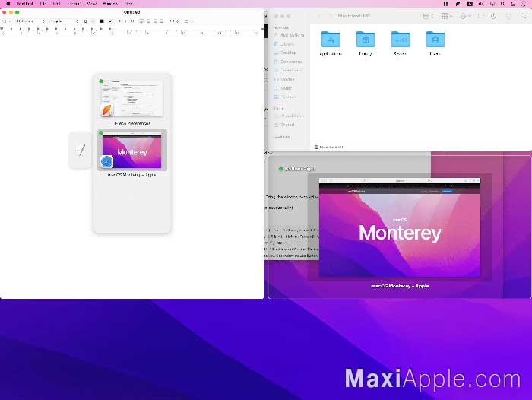Image resolution: width=532 pixels, height=400 pixels.
Task: Open the Edit menu in menu bar
Action: pyautogui.click(x=57, y=4)
